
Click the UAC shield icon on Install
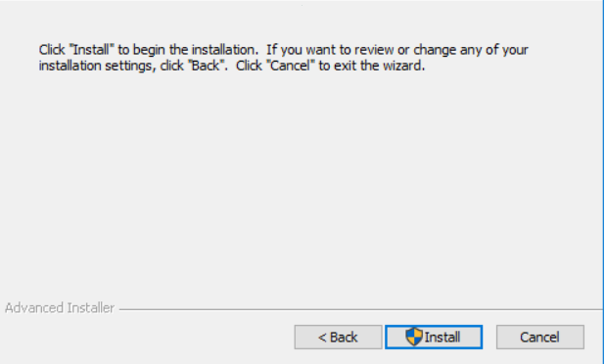[x=414, y=337]
